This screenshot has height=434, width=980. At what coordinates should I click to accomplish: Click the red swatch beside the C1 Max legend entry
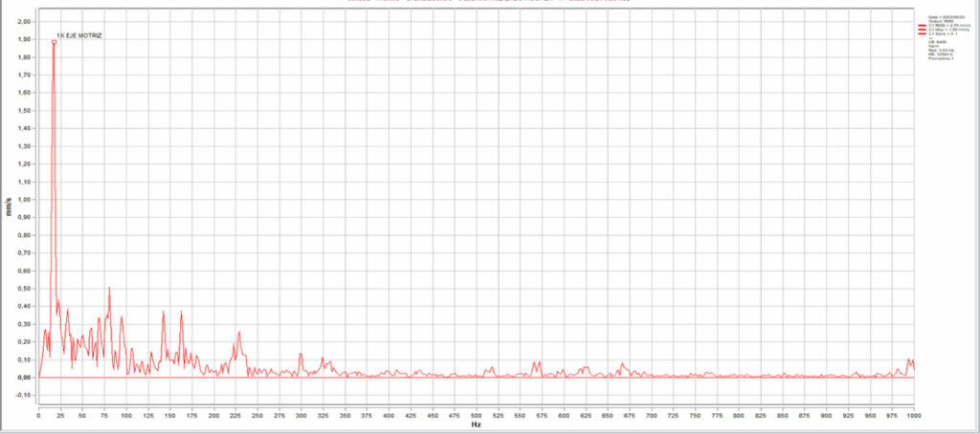[x=922, y=30]
